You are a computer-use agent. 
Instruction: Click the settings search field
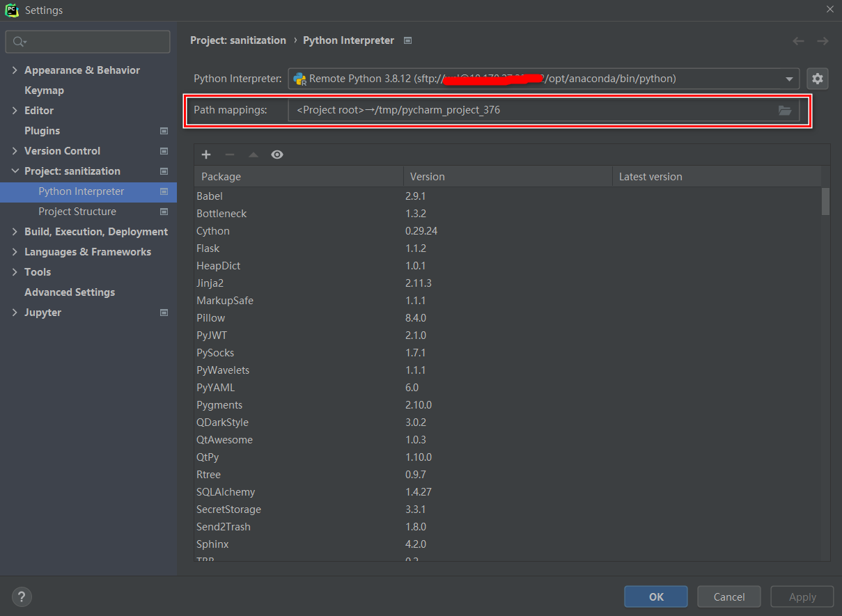[88, 42]
